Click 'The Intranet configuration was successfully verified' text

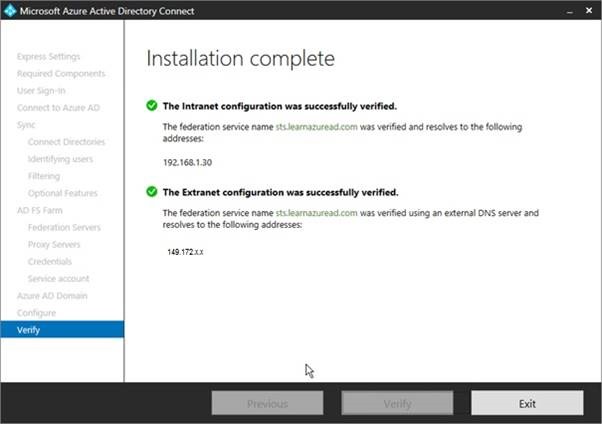280,106
